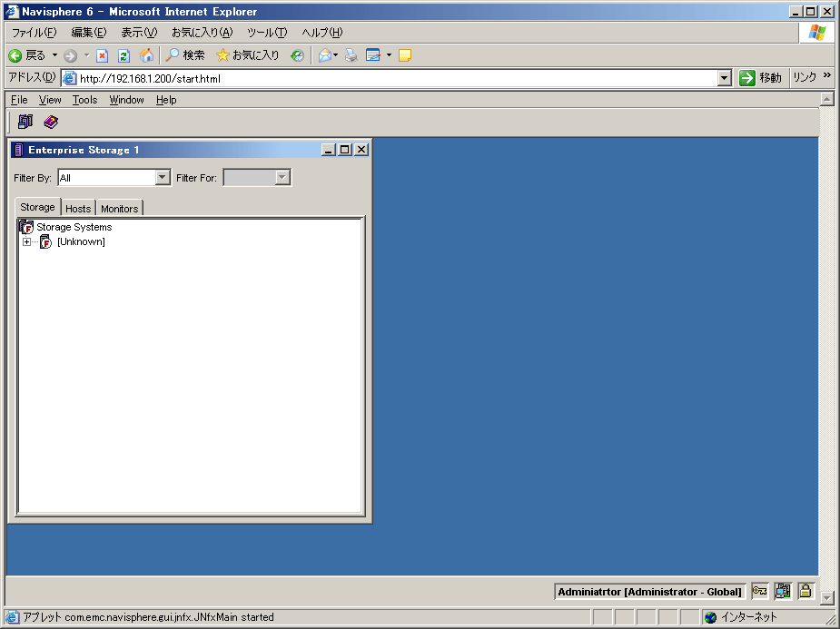Open the Navisphere Tools menu

[84, 100]
